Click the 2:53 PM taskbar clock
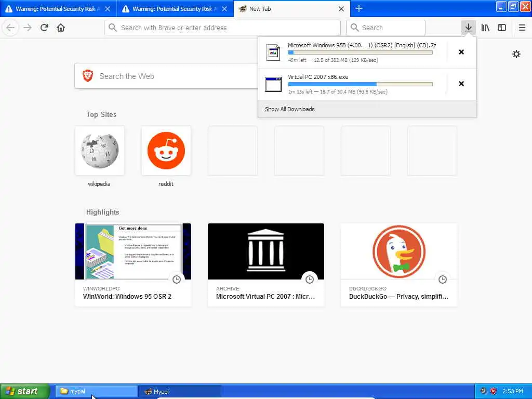This screenshot has height=399, width=532. click(513, 391)
